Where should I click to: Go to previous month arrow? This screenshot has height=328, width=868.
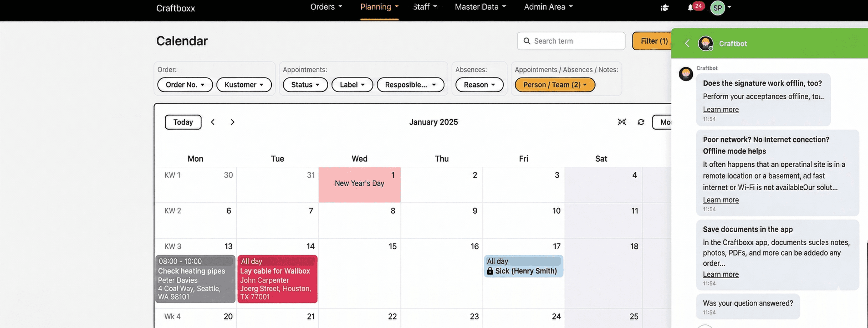[213, 122]
